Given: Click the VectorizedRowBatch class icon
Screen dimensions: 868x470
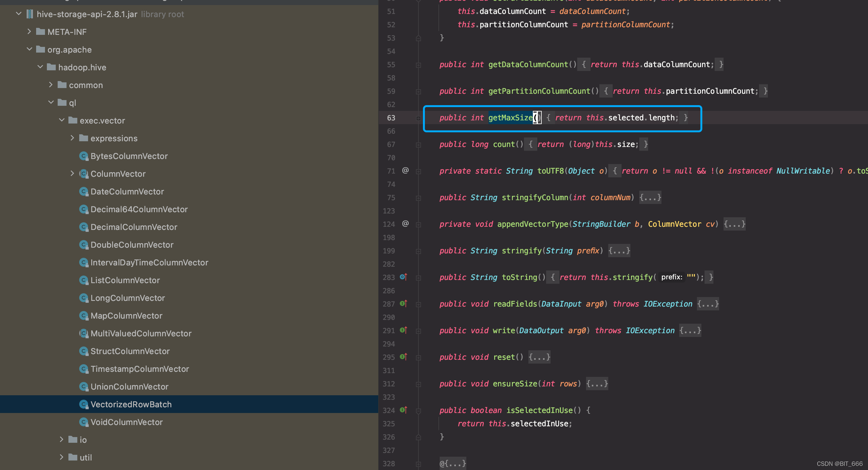Looking at the screenshot, I should pyautogui.click(x=84, y=404).
